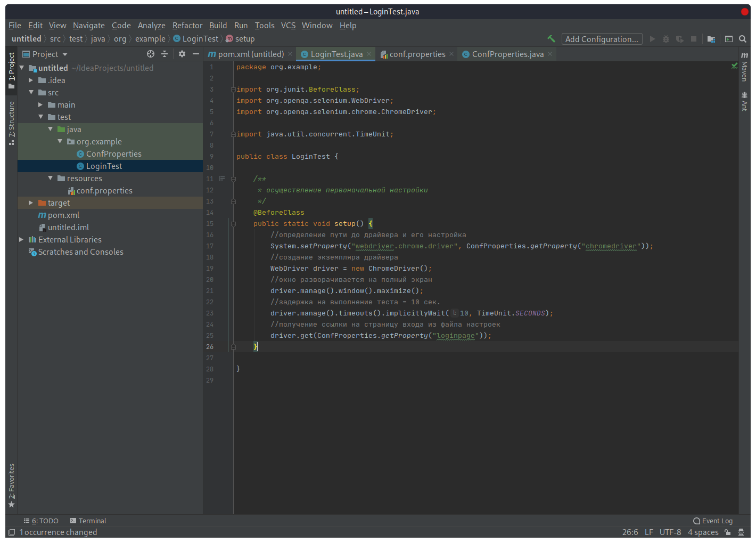Open the File menu
Viewport: 756px width, 543px height.
15,25
